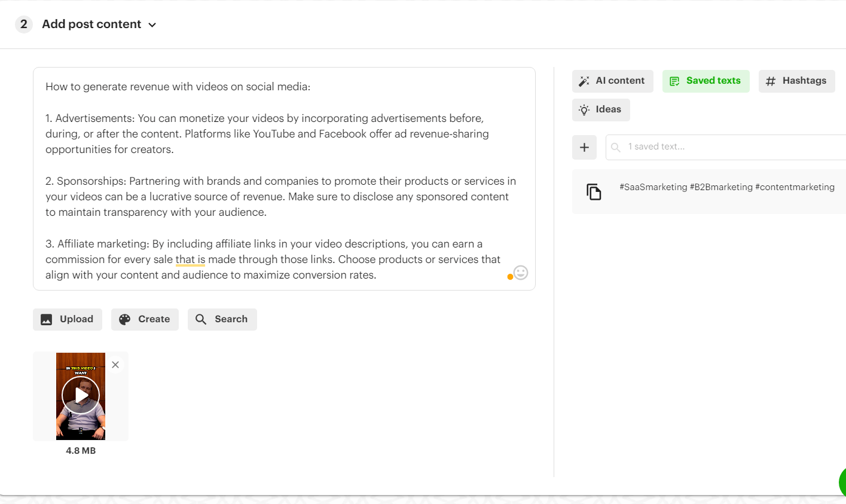Image resolution: width=846 pixels, height=504 pixels.
Task: Open the Create design button
Action: tap(145, 319)
